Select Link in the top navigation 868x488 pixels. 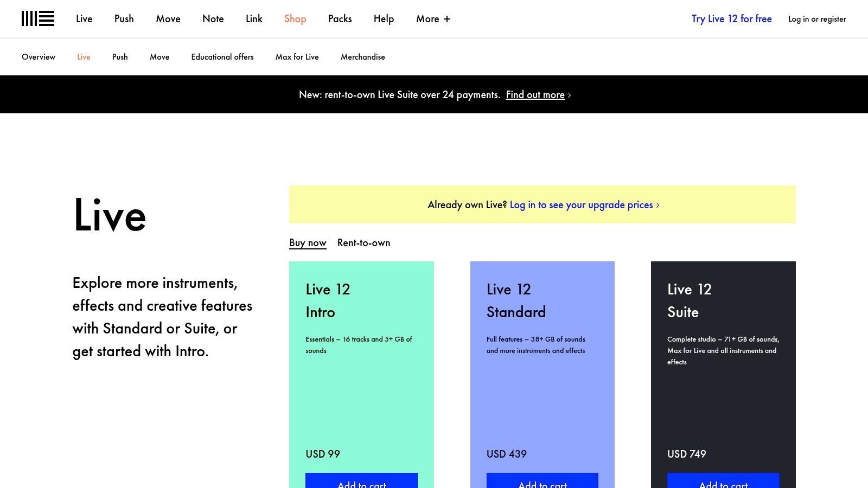[x=254, y=18]
